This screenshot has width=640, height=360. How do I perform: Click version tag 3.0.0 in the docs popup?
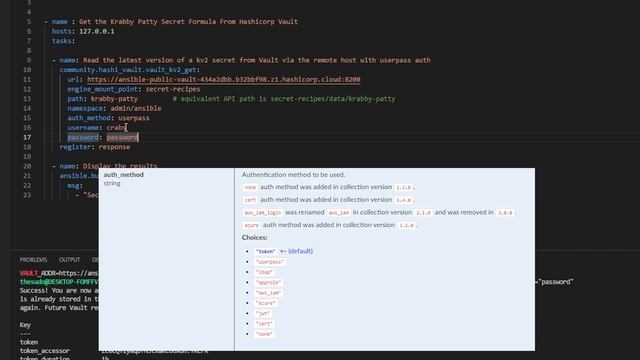point(505,213)
